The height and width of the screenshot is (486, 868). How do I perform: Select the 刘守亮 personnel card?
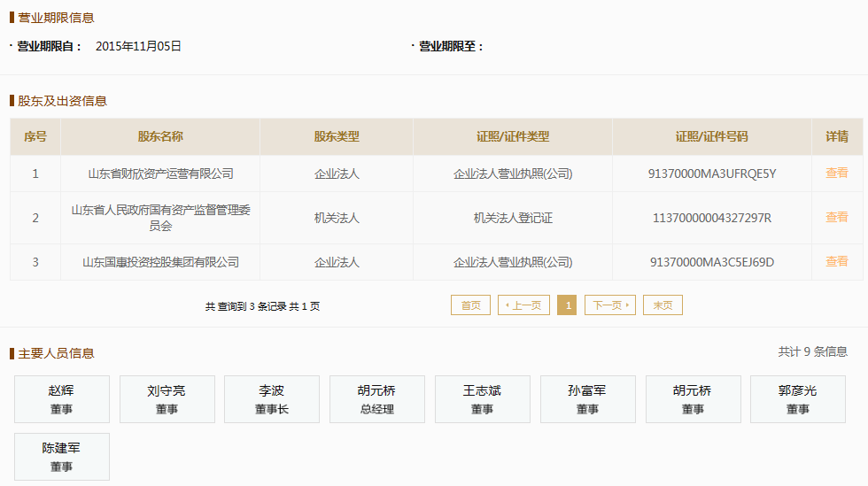point(167,399)
